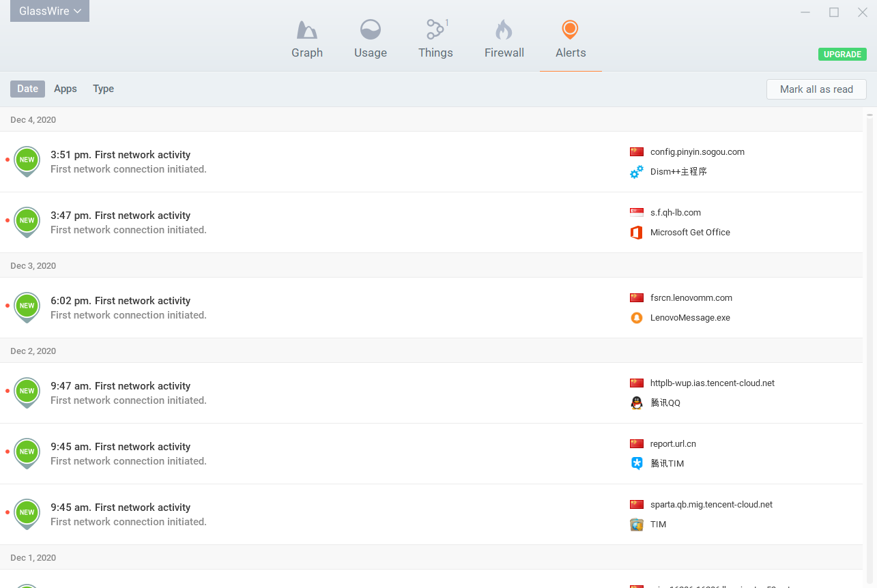The image size is (877, 588).
Task: Click the QQ penguin icon
Action: (637, 403)
